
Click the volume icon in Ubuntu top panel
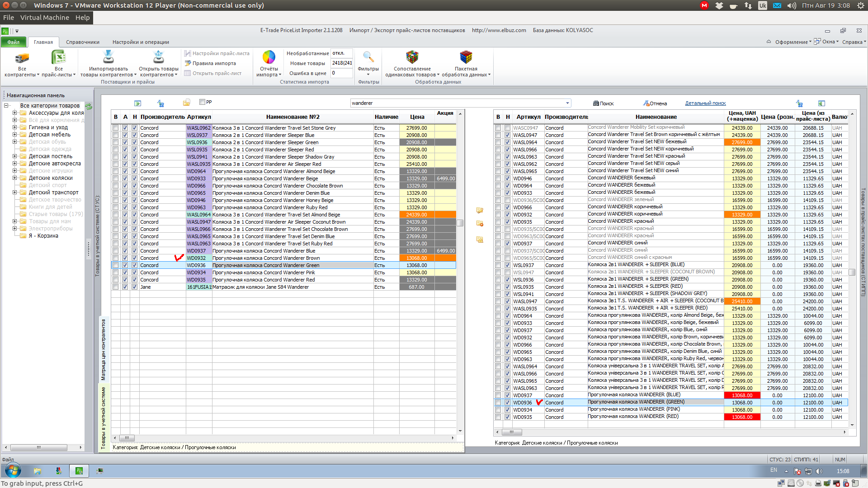[x=791, y=5]
